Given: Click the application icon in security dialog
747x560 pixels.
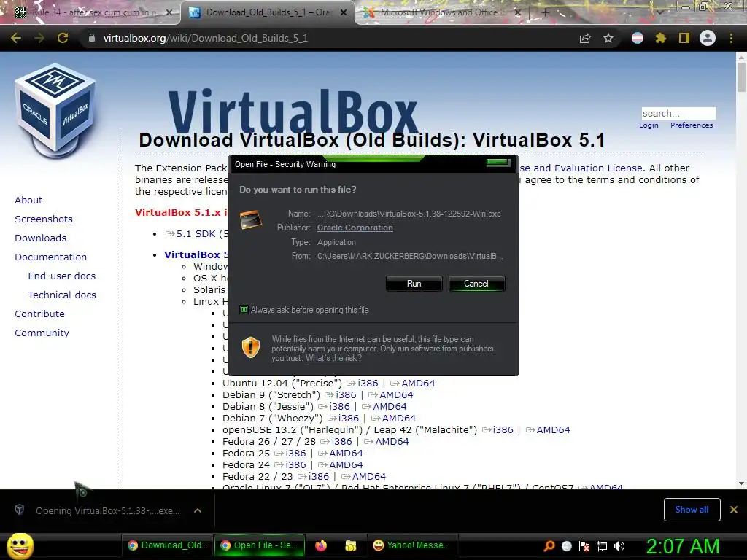Looking at the screenshot, I should pos(251,220).
